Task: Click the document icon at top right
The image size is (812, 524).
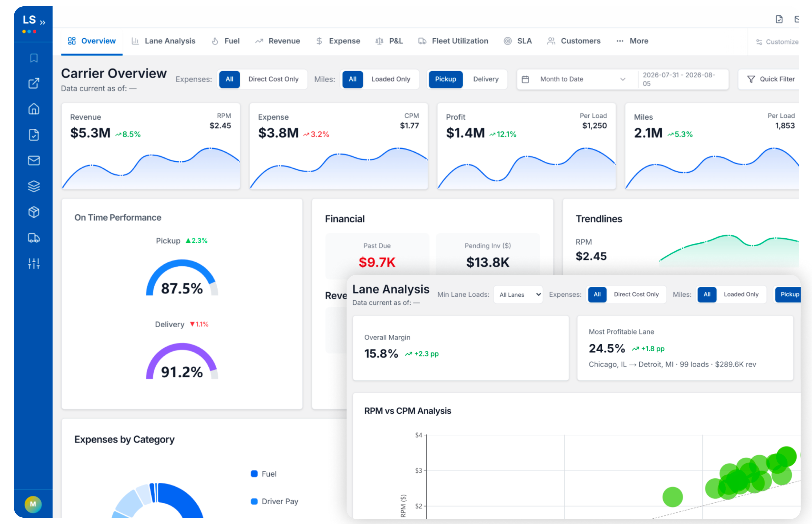Action: (779, 19)
